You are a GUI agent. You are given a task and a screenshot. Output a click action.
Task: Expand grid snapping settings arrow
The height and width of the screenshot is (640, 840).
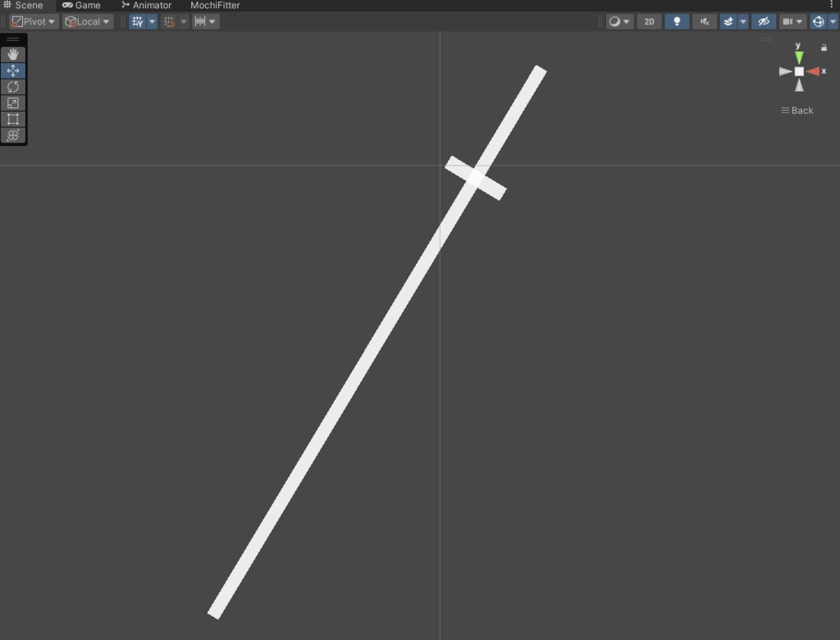coord(184,21)
